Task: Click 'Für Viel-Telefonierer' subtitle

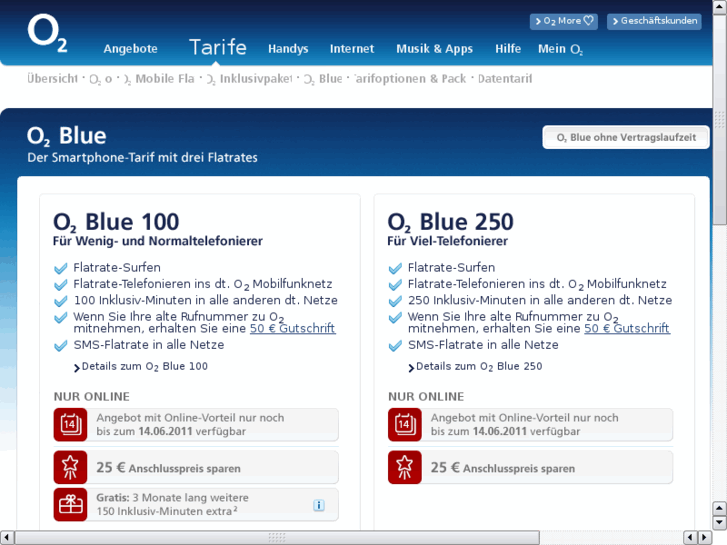Action: [x=447, y=241]
